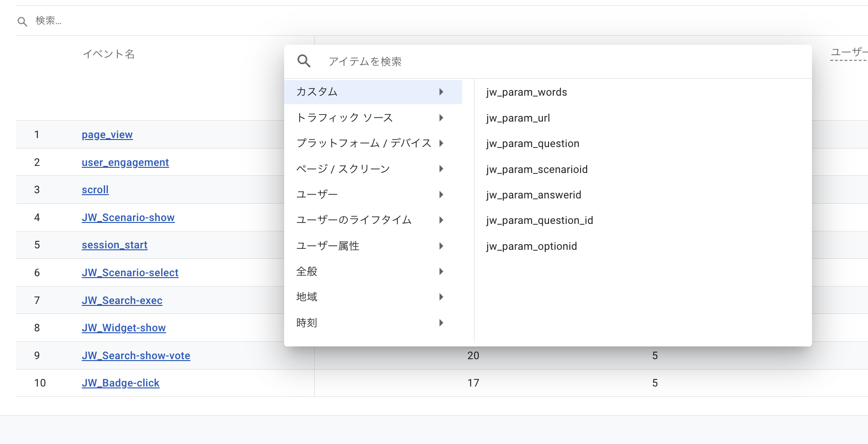Expand arrow beside 地域
Viewport: 868px width, 444px height.
(441, 297)
